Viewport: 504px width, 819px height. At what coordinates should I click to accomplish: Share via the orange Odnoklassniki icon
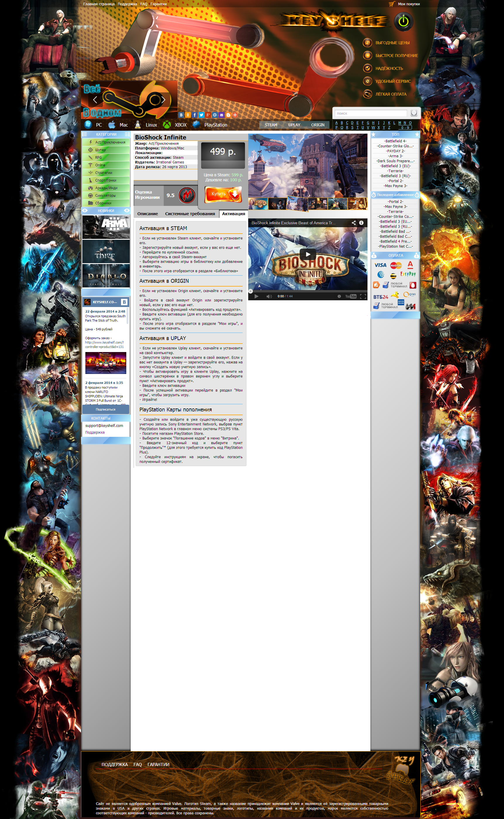[188, 115]
